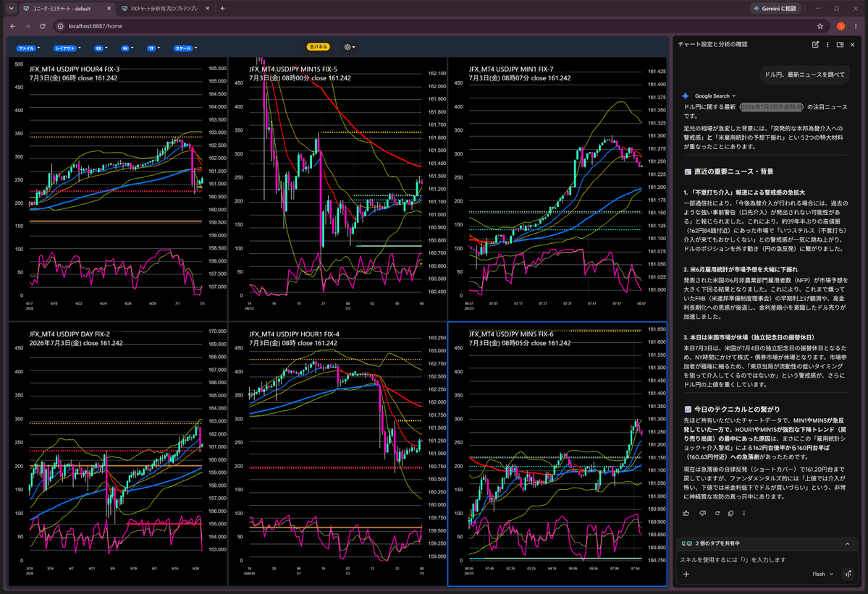Click the Gemini prompt input field
Image resolution: width=868 pixels, height=594 pixels.
click(766, 560)
